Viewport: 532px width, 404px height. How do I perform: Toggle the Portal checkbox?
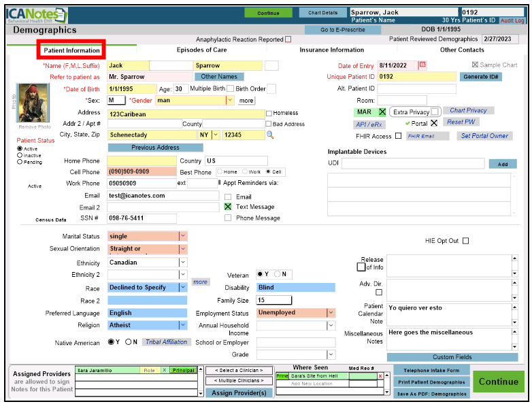[434, 123]
